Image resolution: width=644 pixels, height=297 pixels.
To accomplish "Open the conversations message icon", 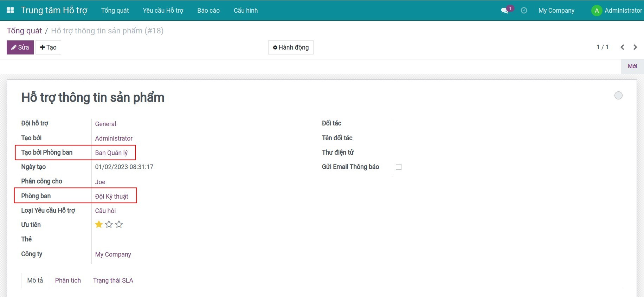I will point(505,11).
